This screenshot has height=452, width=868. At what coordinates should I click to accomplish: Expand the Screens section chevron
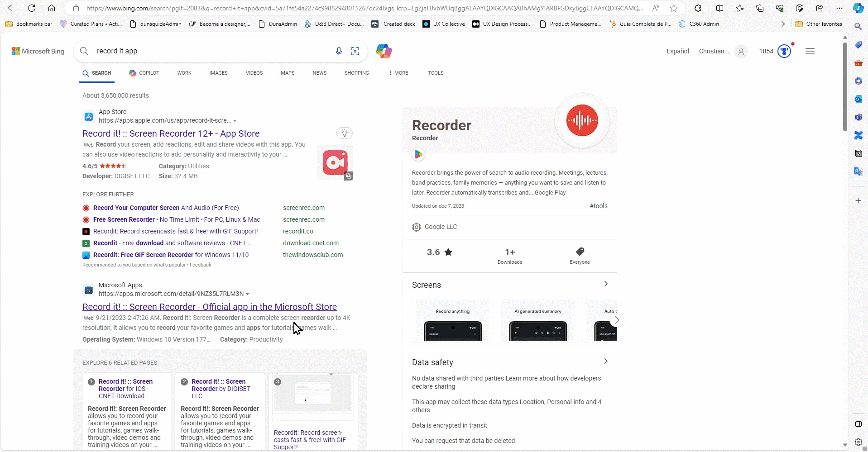click(605, 284)
